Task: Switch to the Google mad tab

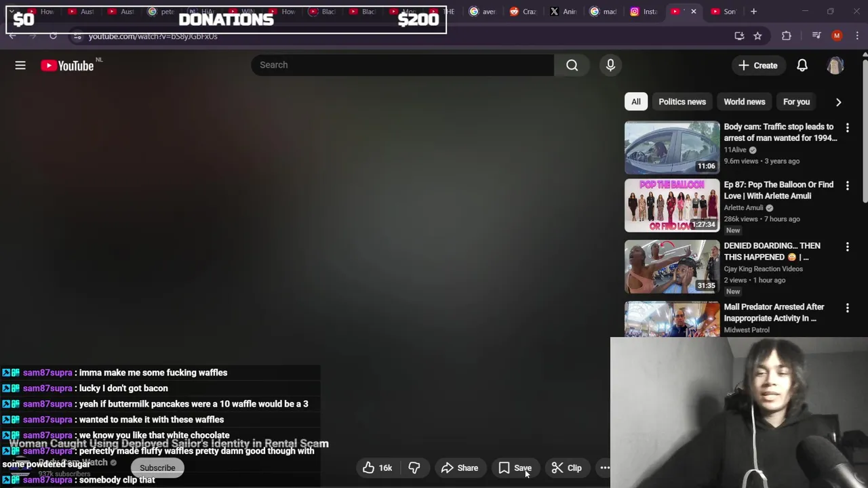Action: 604,12
